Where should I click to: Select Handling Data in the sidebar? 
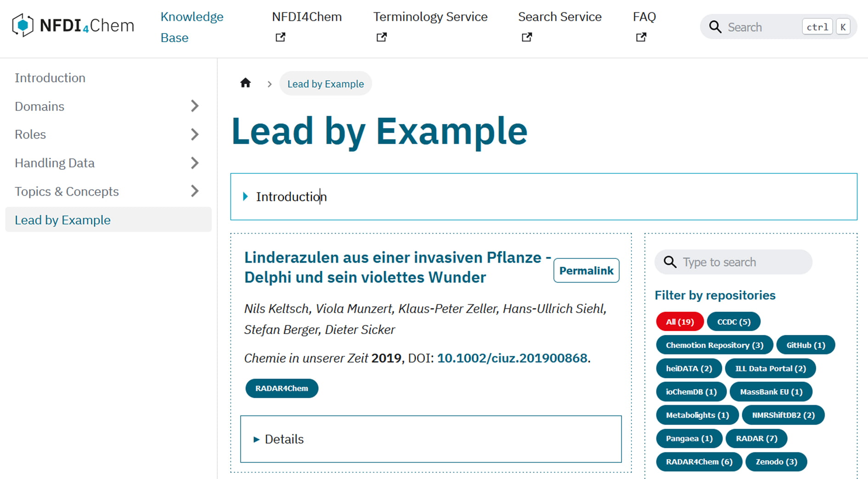pos(55,163)
